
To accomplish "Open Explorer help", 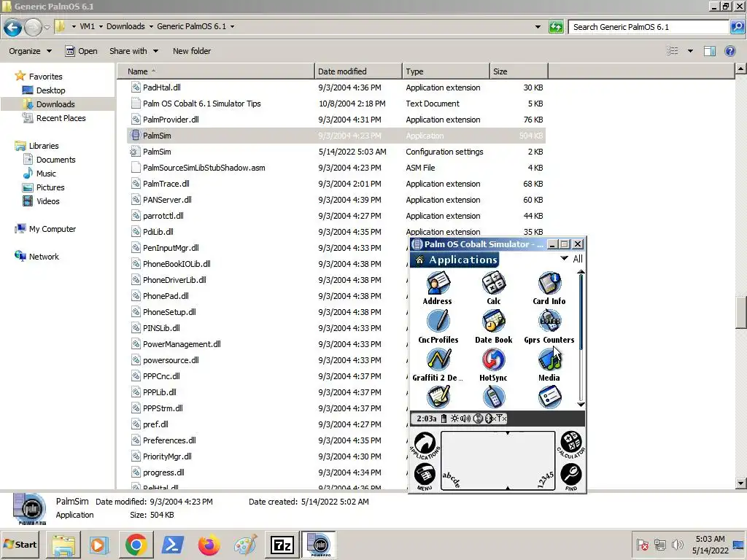I will [729, 51].
